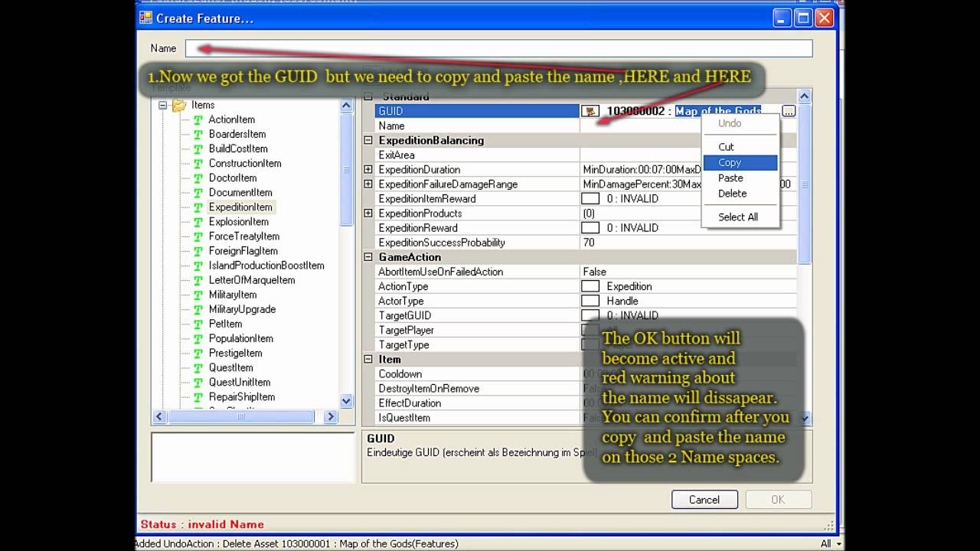Click the ExpeditionItem template icon
This screenshot has width=980, height=551.
coord(198,207)
